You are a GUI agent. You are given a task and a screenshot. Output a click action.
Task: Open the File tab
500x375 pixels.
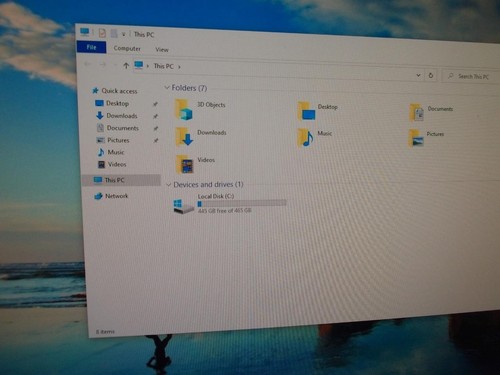91,47
